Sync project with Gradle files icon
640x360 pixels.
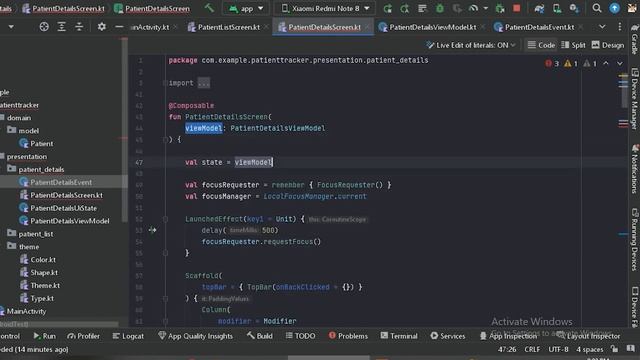tap(539, 8)
